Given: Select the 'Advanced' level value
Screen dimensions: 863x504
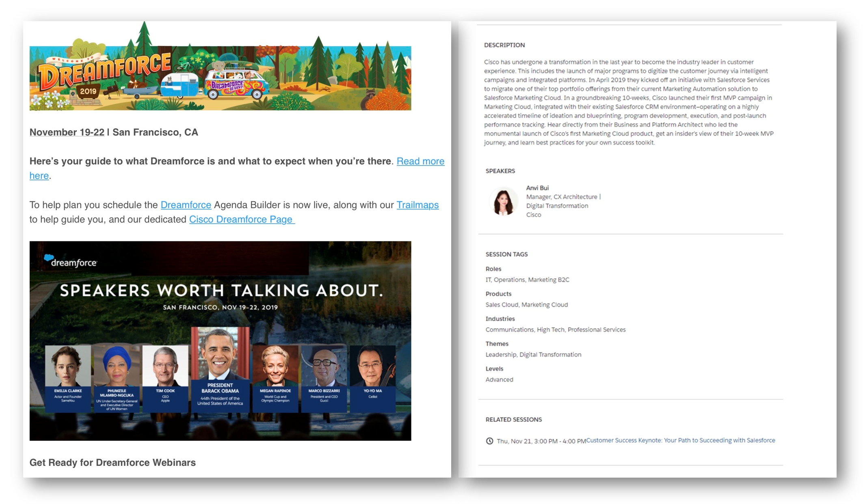Looking at the screenshot, I should [x=500, y=379].
